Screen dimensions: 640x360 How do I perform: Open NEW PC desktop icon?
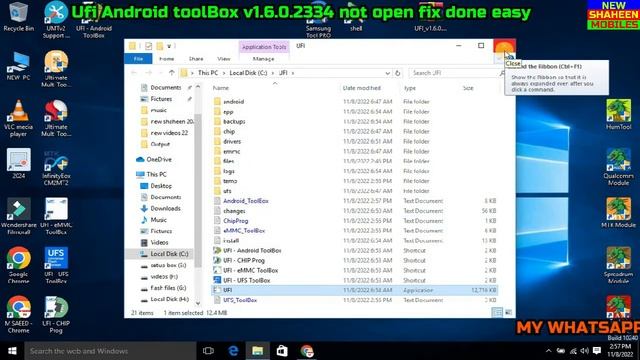pos(18,66)
